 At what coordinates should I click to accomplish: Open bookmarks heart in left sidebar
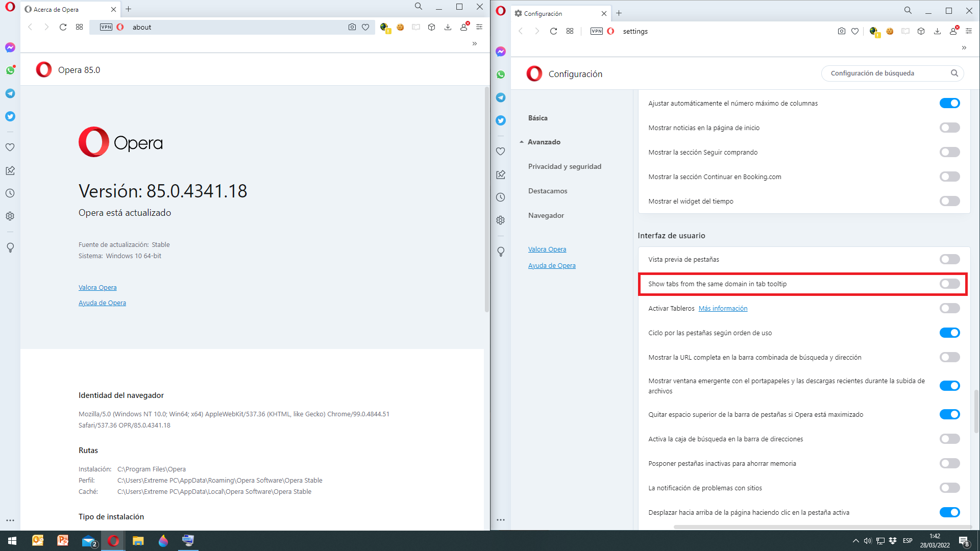coord(10,147)
